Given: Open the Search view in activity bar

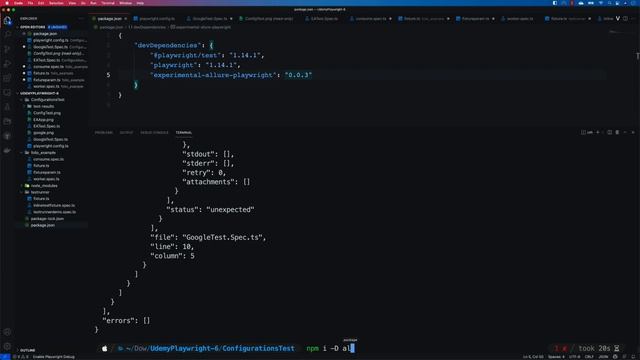Looking at the screenshot, I should (x=7, y=35).
